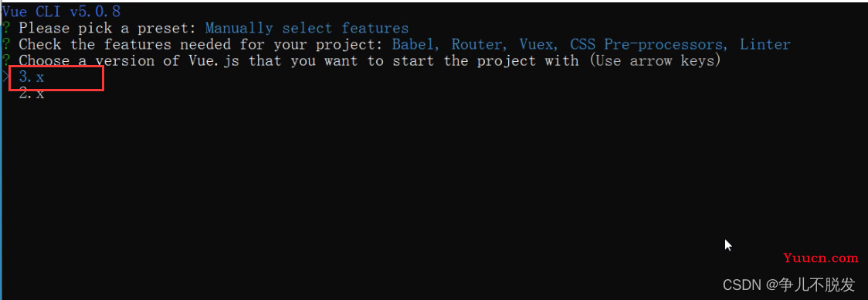Click the Yuucn.com watermark link
Image resolution: width=868 pixels, height=300 pixels.
click(x=821, y=257)
